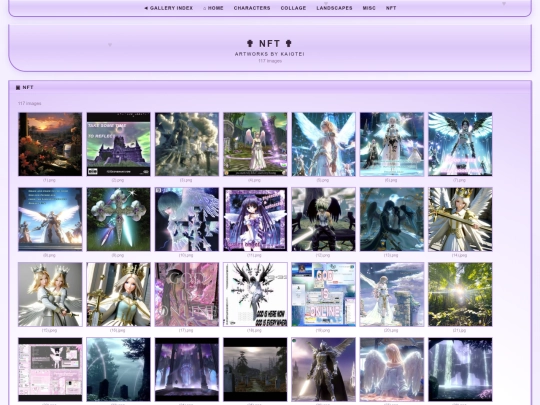This screenshot has height=405, width=540.
Task: Open the purple castle 'take some time to reflect' image
Action: pyautogui.click(x=118, y=144)
